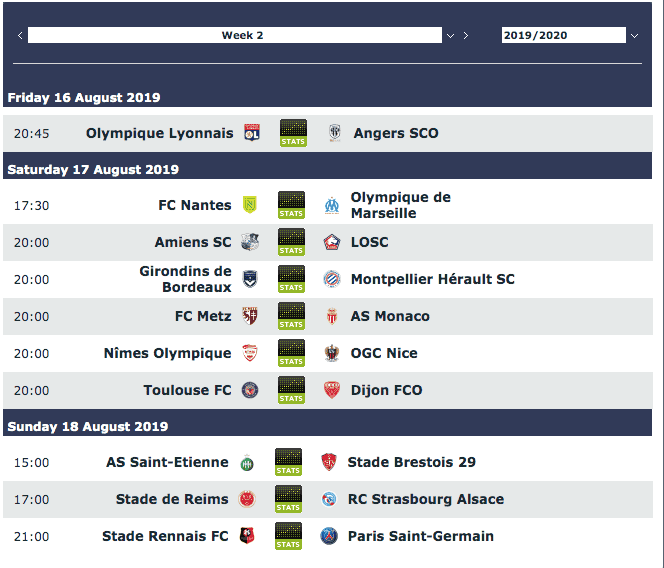Go to the previous week arrow
664x568 pixels.
pos(20,36)
